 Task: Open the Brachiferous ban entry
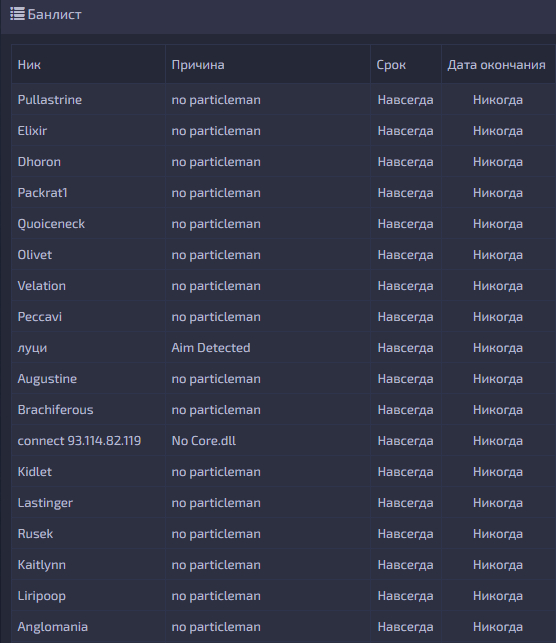click(x=283, y=410)
